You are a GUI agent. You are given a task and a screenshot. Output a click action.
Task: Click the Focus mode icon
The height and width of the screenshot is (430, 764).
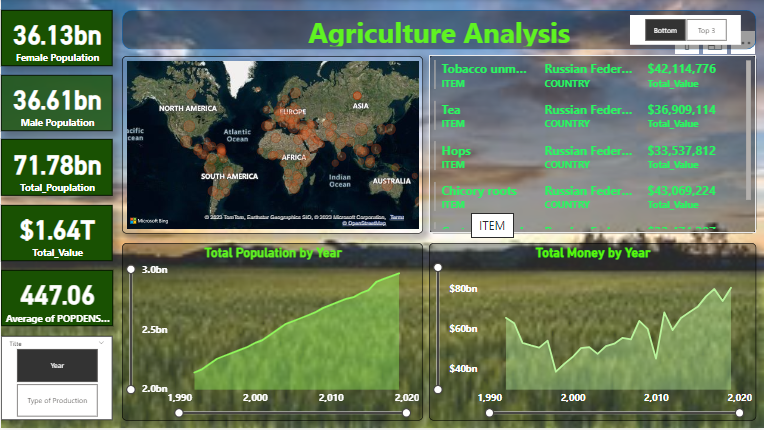coord(713,46)
